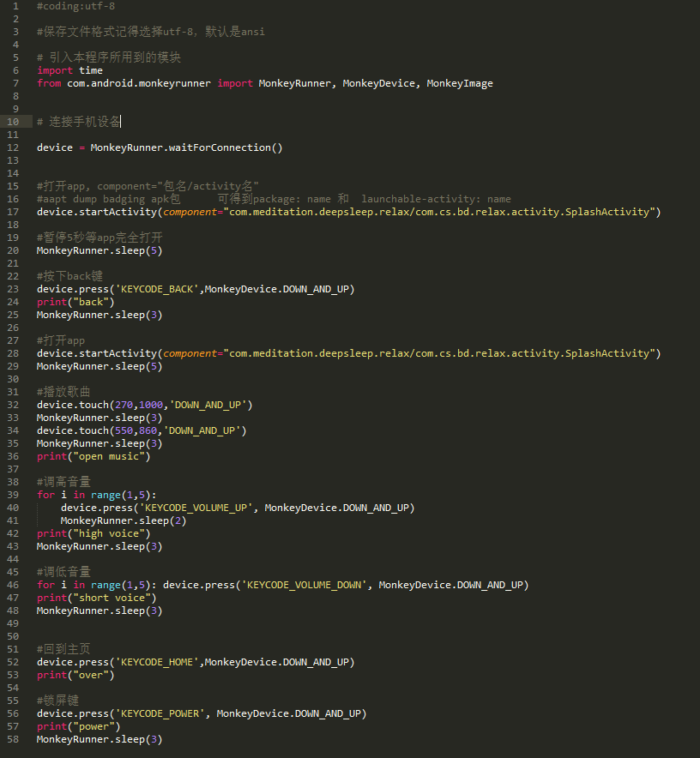Click "MonkeyRunner.sleep(5)" on line 29
This screenshot has height=758, width=700.
tap(100, 366)
